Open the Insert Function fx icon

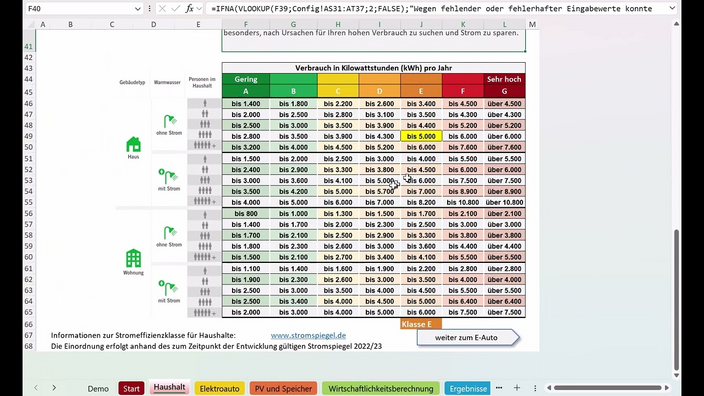(x=189, y=9)
